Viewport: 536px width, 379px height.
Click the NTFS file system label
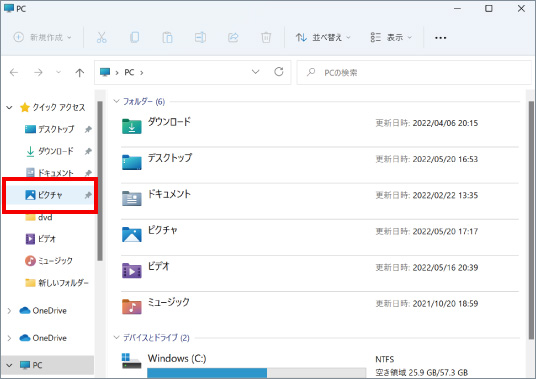coord(385,359)
